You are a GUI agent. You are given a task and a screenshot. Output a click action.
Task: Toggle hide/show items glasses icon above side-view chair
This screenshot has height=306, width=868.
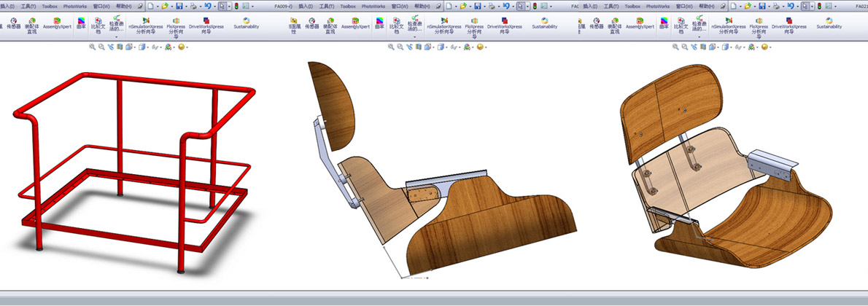[454, 47]
